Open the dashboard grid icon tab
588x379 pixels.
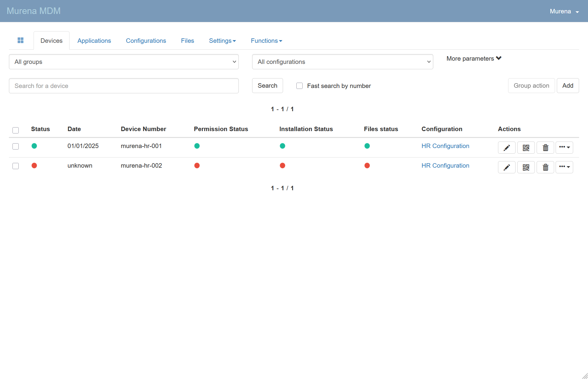[x=20, y=40]
